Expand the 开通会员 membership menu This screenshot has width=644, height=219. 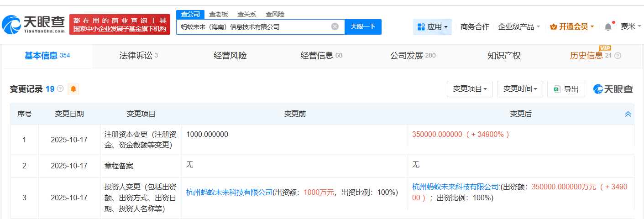tap(572, 27)
